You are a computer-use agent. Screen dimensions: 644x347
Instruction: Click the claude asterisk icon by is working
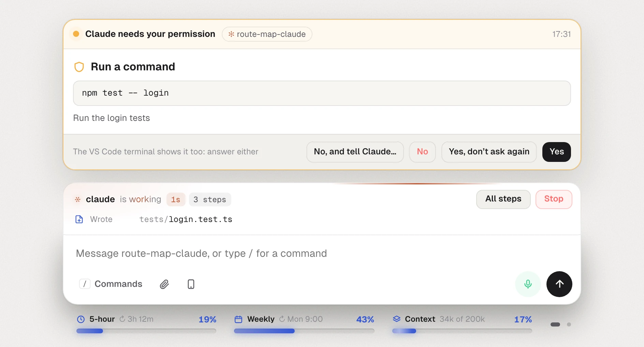coord(78,199)
